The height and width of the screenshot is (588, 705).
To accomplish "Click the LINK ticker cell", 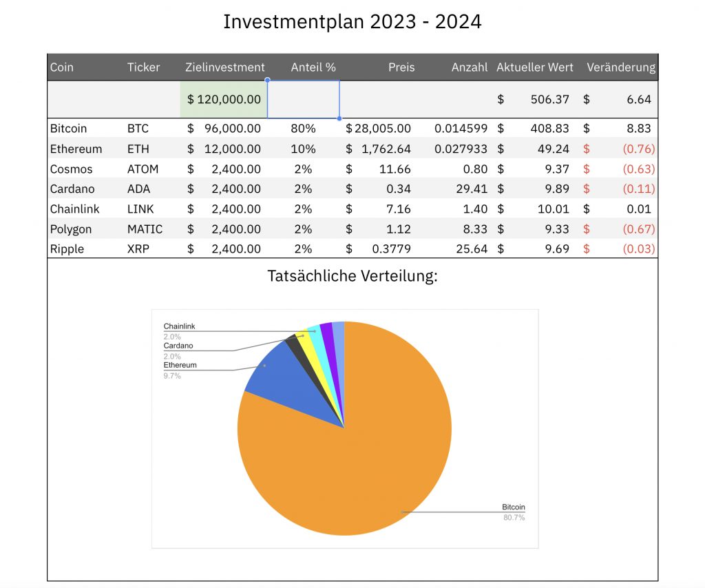I will tap(140, 209).
